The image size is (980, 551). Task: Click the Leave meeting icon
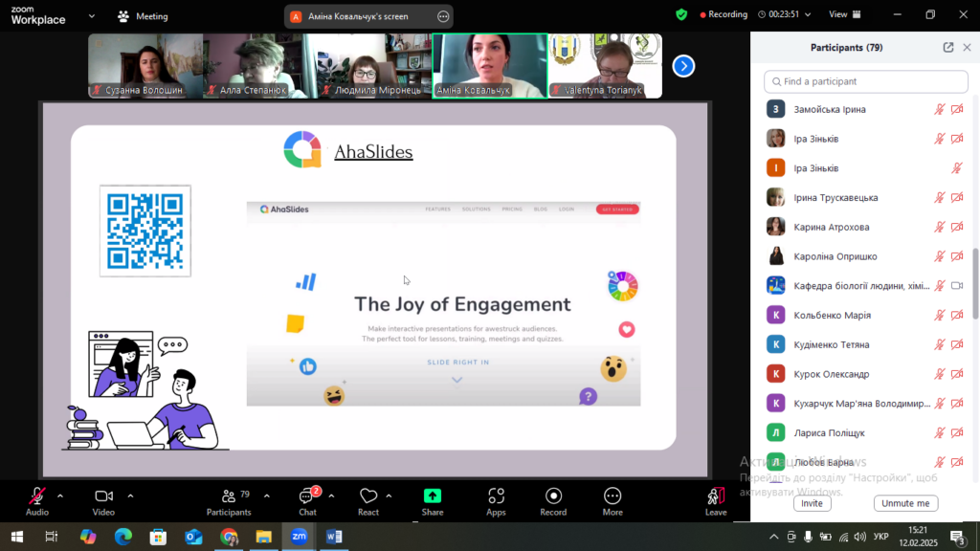(716, 496)
